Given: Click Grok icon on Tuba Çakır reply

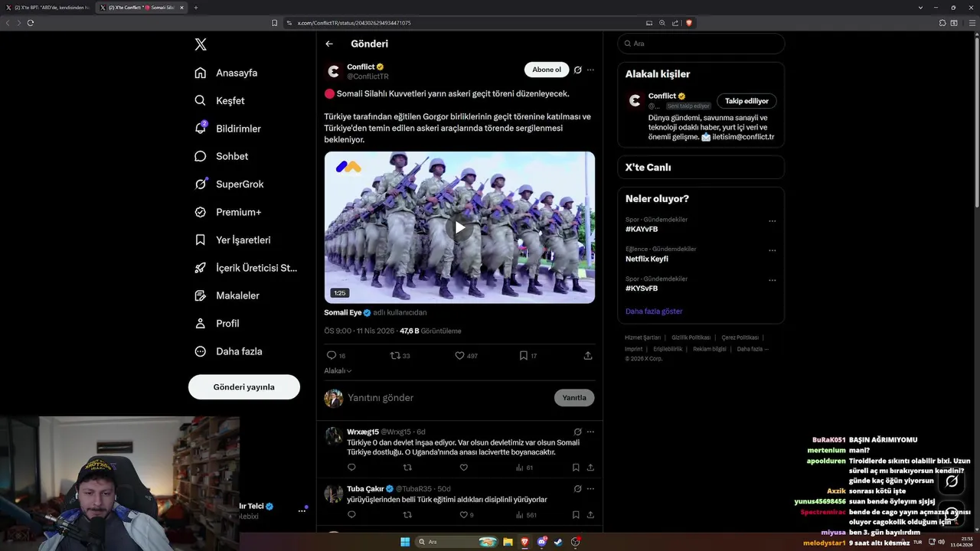Looking at the screenshot, I should pyautogui.click(x=578, y=488).
